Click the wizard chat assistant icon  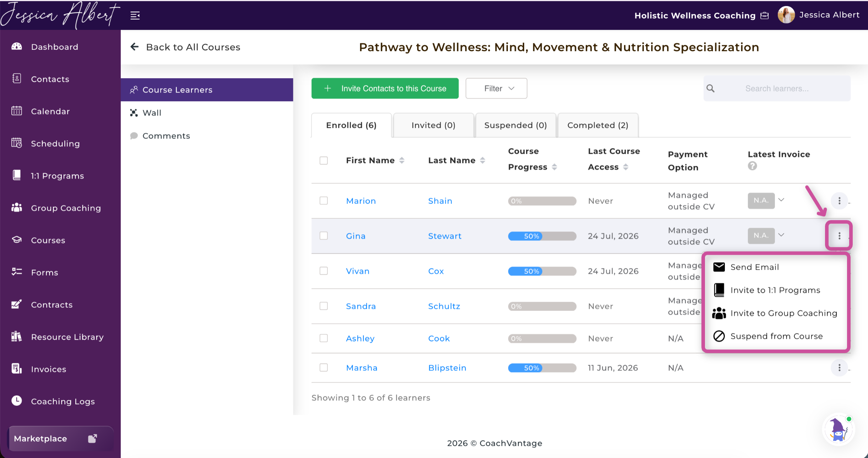coord(839,430)
